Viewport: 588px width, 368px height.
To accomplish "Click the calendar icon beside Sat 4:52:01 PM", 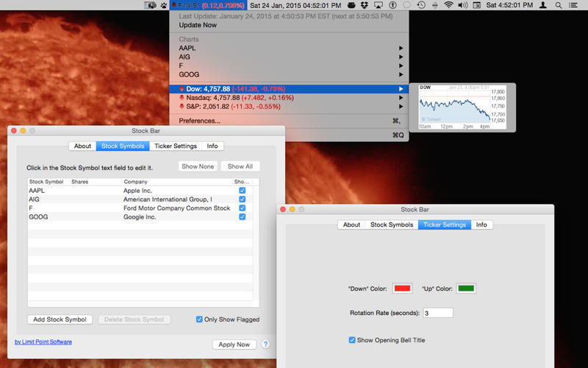I will (x=476, y=5).
